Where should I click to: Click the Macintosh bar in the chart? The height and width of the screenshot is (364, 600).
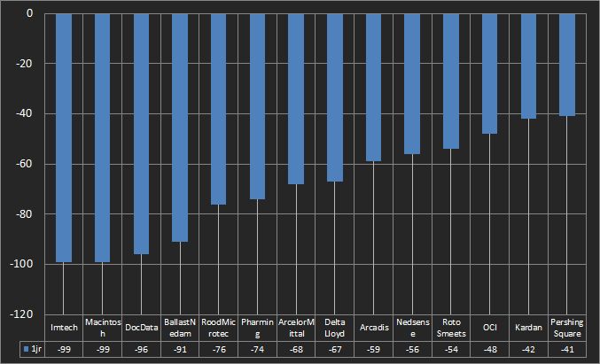102,138
